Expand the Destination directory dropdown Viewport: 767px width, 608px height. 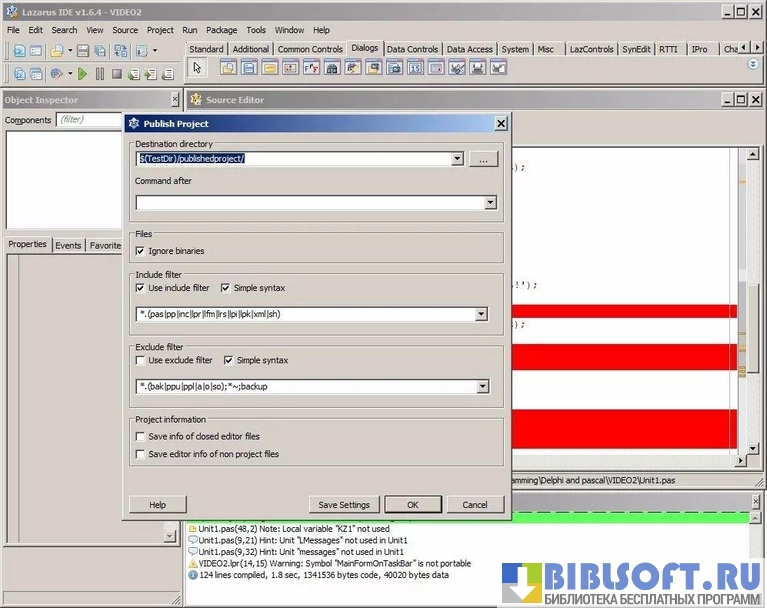click(x=457, y=159)
